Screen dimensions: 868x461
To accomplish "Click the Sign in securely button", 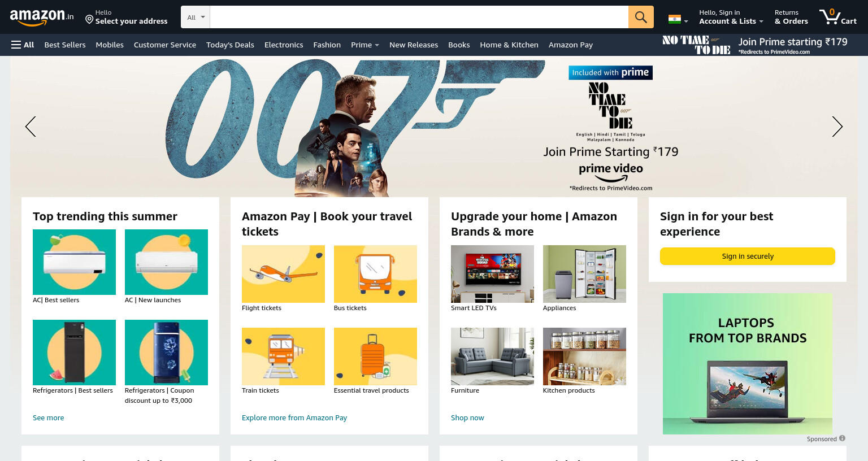I will click(748, 256).
